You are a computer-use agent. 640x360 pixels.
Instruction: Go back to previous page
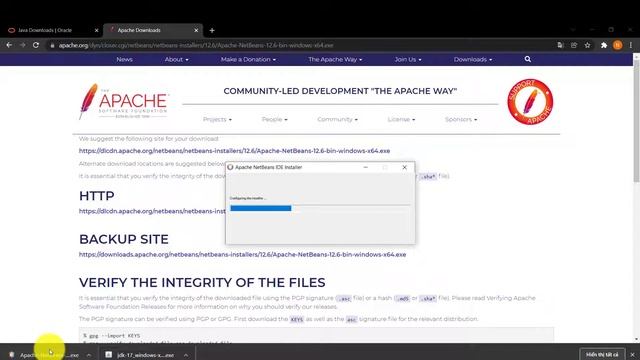click(9, 45)
